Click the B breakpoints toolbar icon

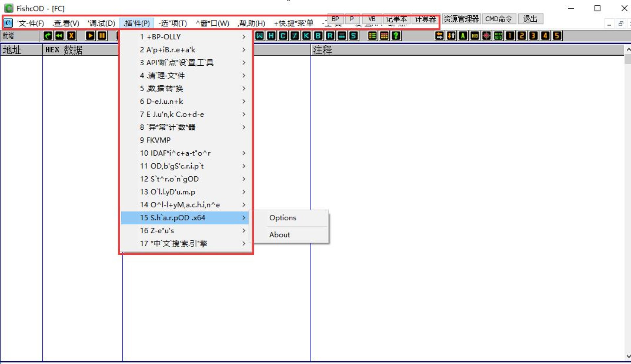[318, 36]
